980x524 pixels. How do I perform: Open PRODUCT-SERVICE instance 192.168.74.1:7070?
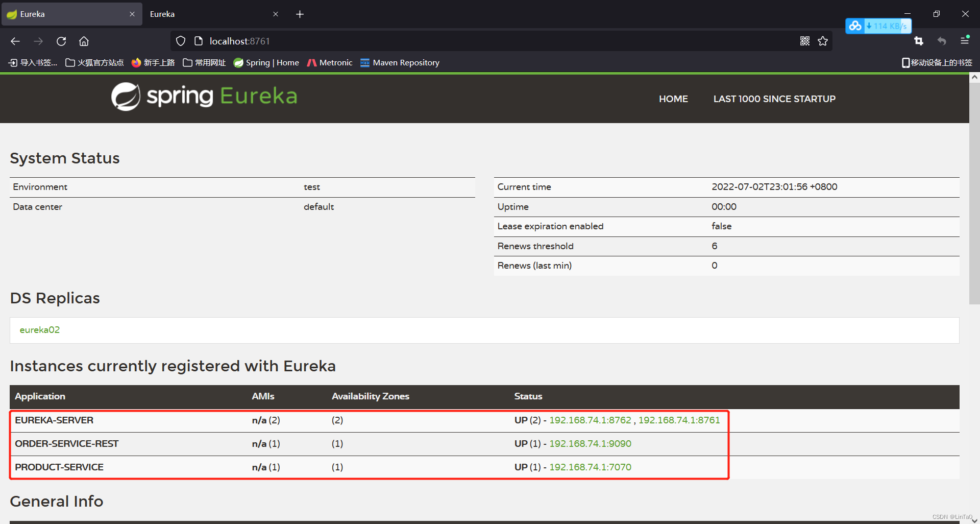pyautogui.click(x=590, y=467)
